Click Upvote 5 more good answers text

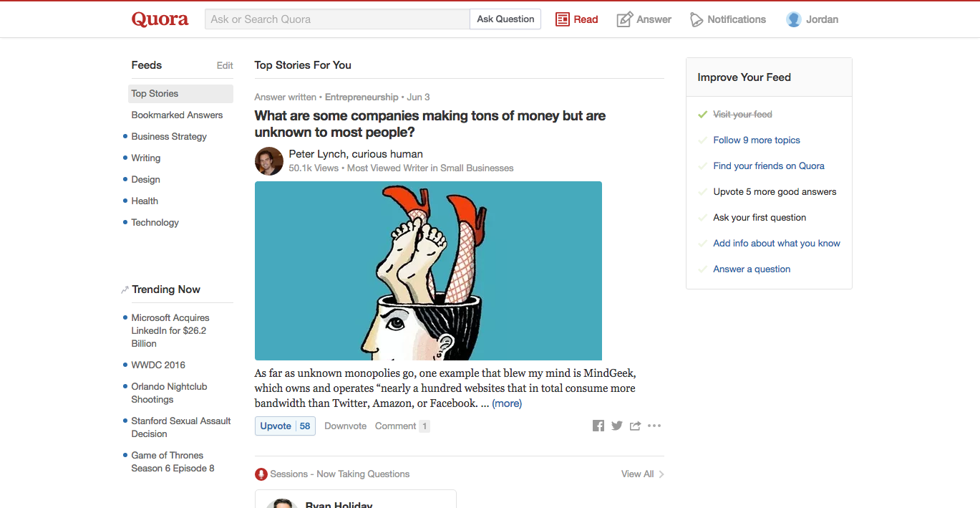point(775,192)
